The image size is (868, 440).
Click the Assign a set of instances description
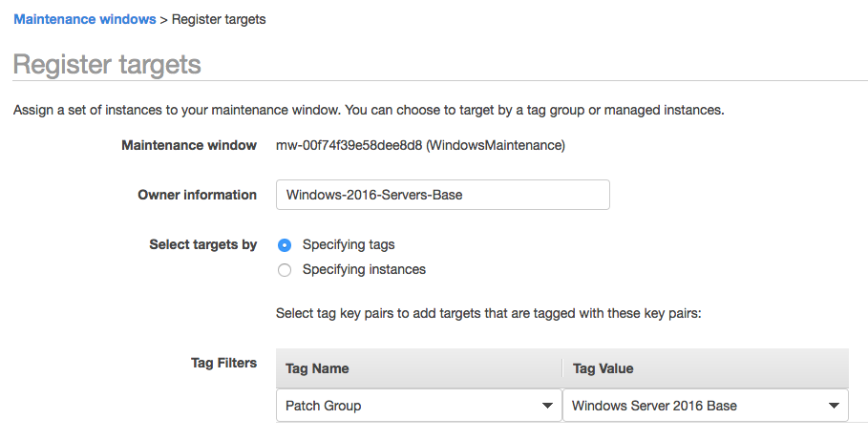pyautogui.click(x=369, y=110)
